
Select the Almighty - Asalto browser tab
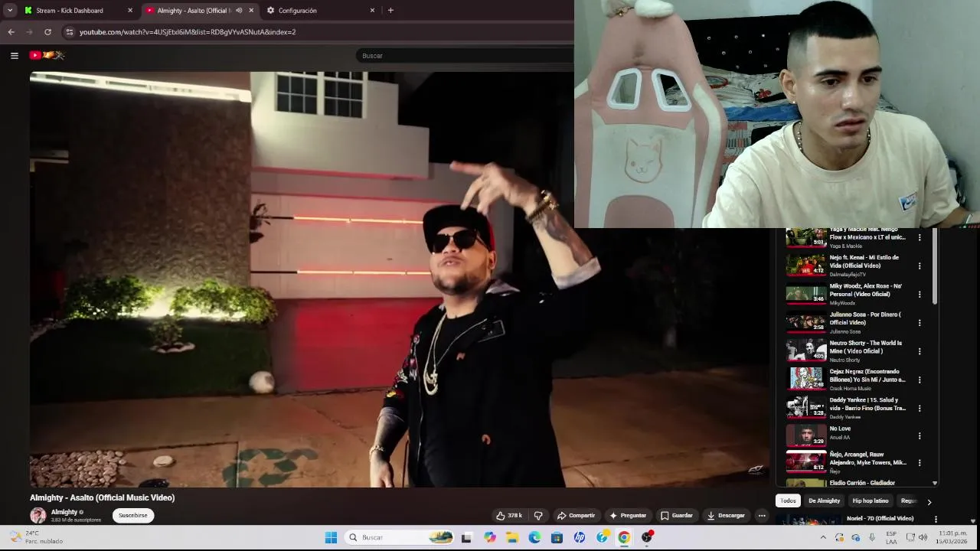coord(199,11)
